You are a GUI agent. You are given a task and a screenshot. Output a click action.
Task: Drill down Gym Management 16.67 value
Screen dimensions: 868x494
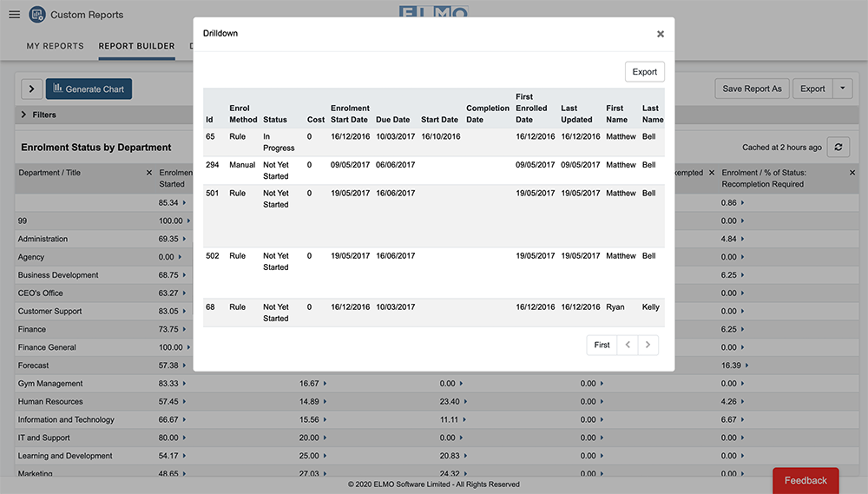pos(325,383)
